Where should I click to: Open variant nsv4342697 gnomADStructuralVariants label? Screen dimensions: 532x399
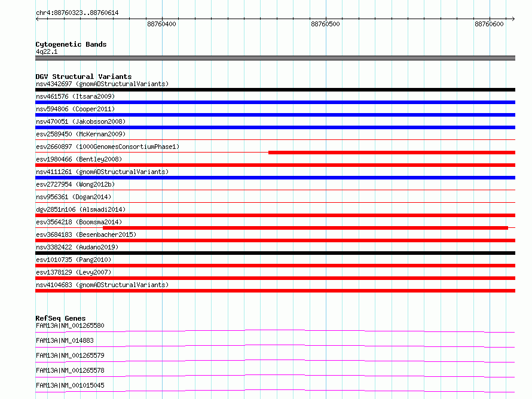(102, 84)
